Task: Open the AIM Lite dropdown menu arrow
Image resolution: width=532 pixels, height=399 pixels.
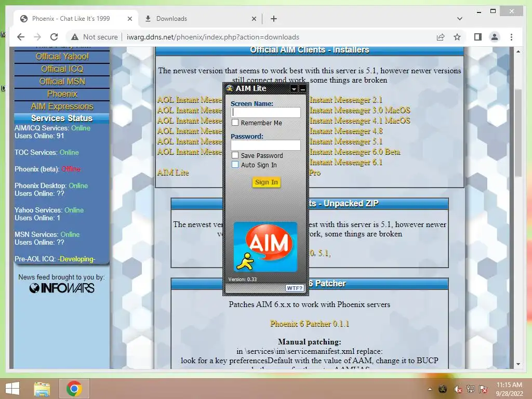Action: (294, 89)
